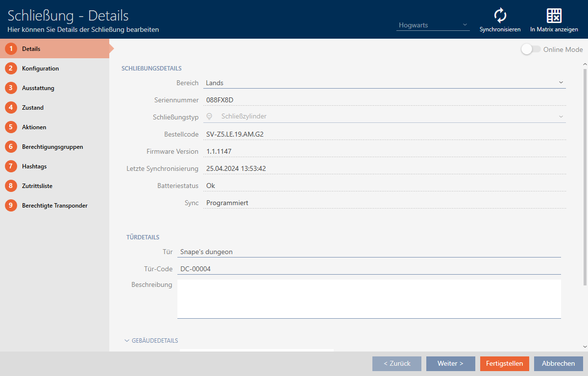
Task: Click the In Matrix anzeigen icon
Action: 554,16
